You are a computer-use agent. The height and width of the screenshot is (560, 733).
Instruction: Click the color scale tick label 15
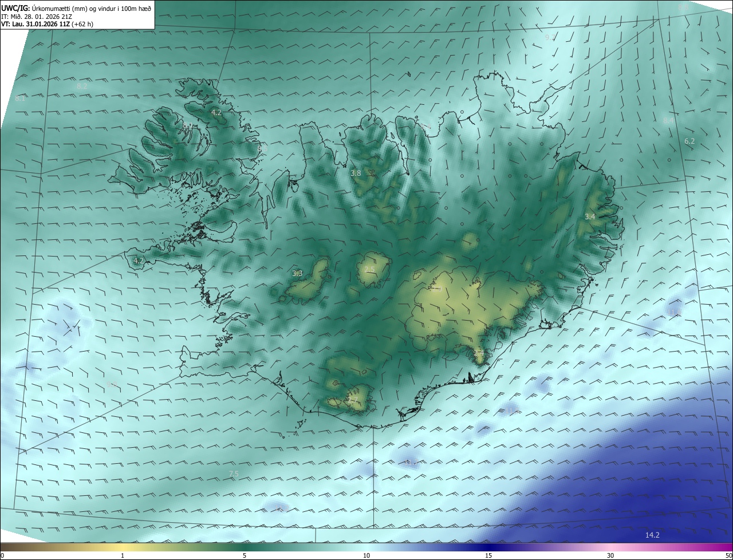coord(488,555)
